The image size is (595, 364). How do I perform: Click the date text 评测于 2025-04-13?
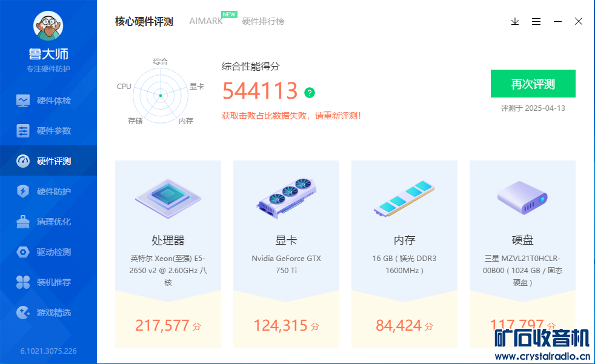pyautogui.click(x=533, y=108)
